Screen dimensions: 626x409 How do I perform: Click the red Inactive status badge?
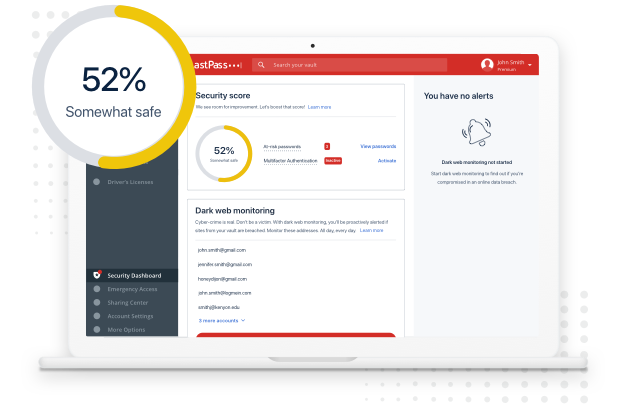[x=333, y=160]
